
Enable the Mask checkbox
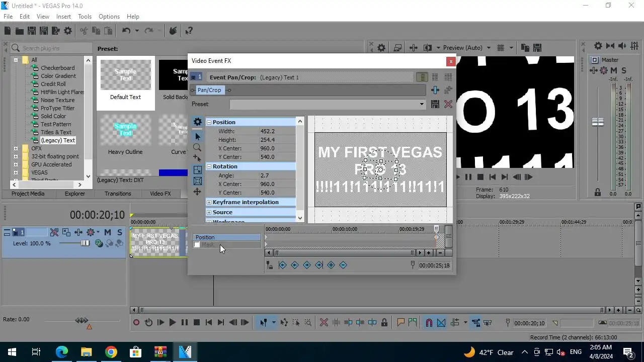197,245
